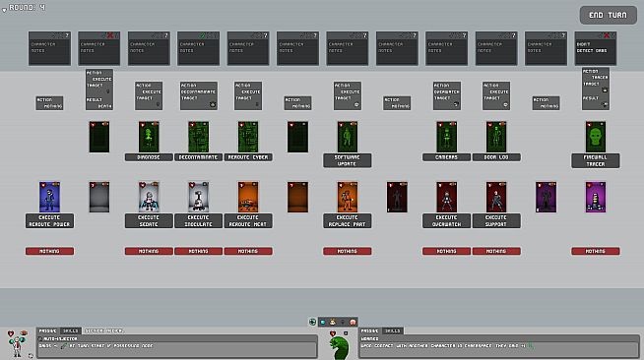The height and width of the screenshot is (360, 644).
Task: Click the Execute Replace Part label
Action: pyautogui.click(x=348, y=220)
